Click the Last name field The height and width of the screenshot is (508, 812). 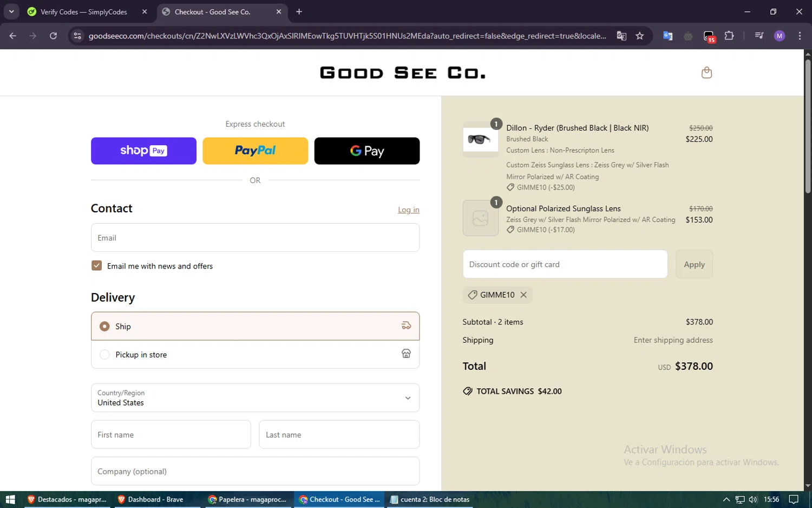click(x=339, y=434)
